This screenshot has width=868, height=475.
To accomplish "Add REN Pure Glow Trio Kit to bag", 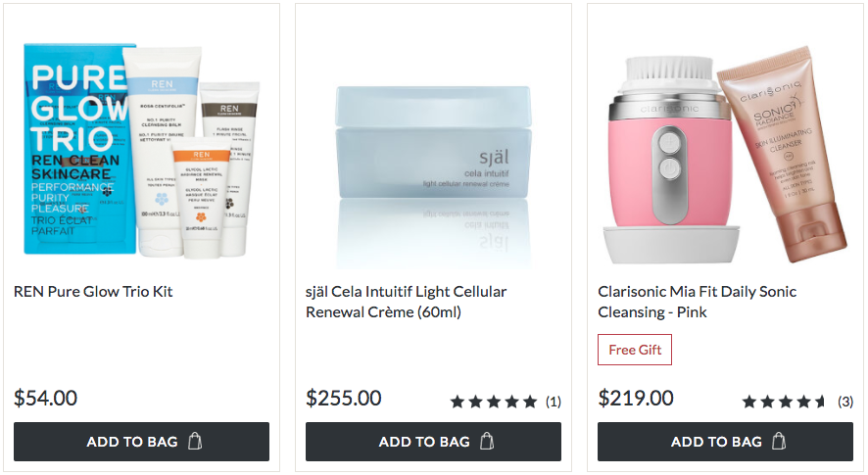I will pos(142,442).
